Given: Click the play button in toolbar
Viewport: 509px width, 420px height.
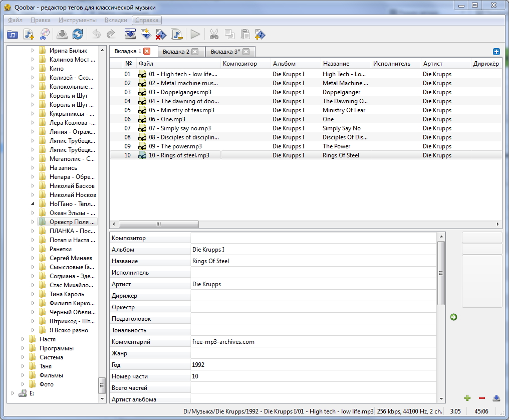Looking at the screenshot, I should [x=195, y=34].
